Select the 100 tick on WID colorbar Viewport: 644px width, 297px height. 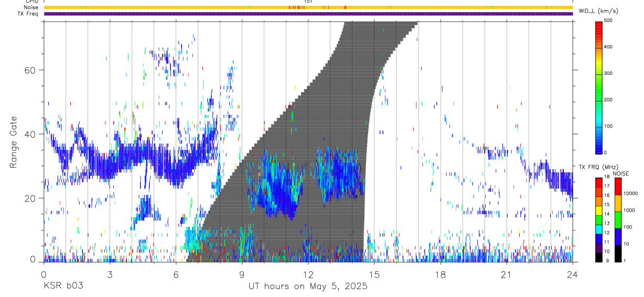(x=608, y=126)
